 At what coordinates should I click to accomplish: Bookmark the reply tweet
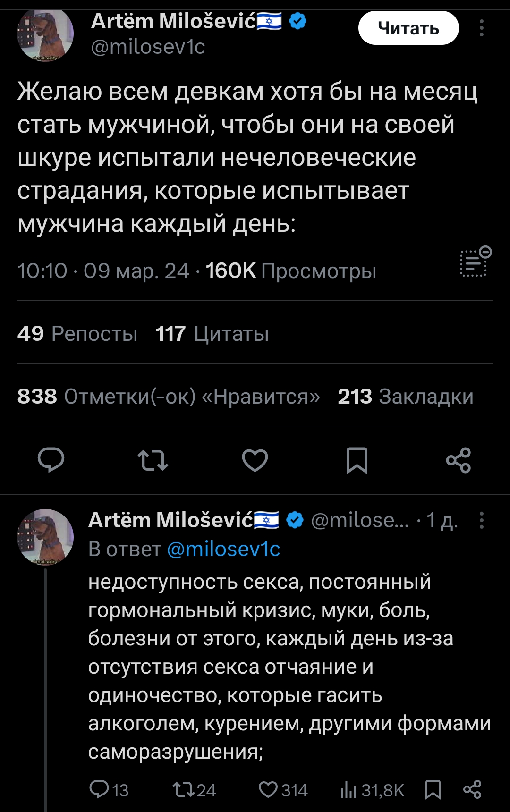point(433,790)
